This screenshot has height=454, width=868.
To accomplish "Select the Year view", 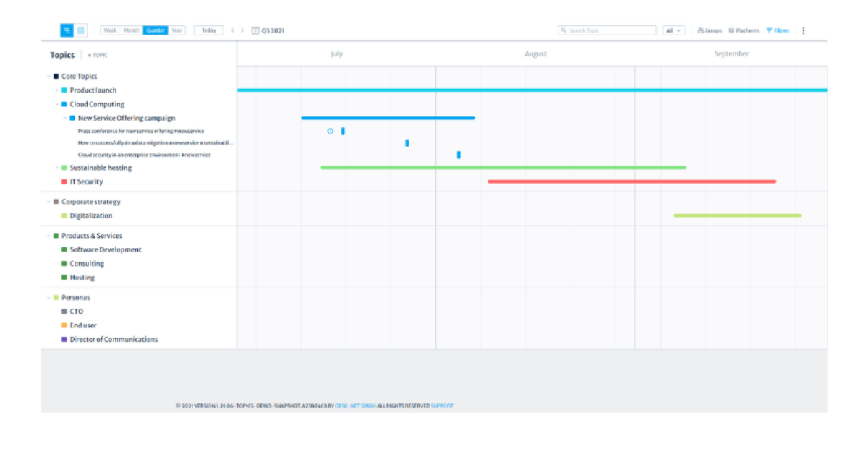I will (176, 30).
